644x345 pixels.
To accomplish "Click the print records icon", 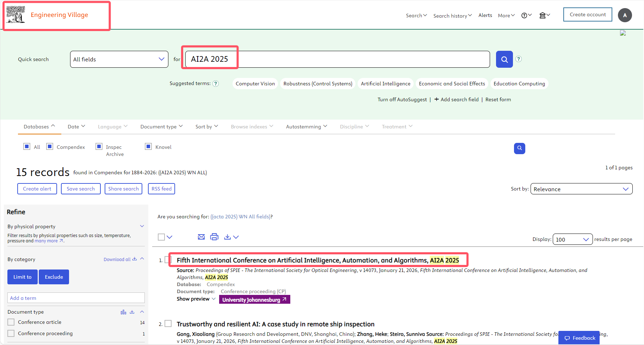I will (x=214, y=237).
